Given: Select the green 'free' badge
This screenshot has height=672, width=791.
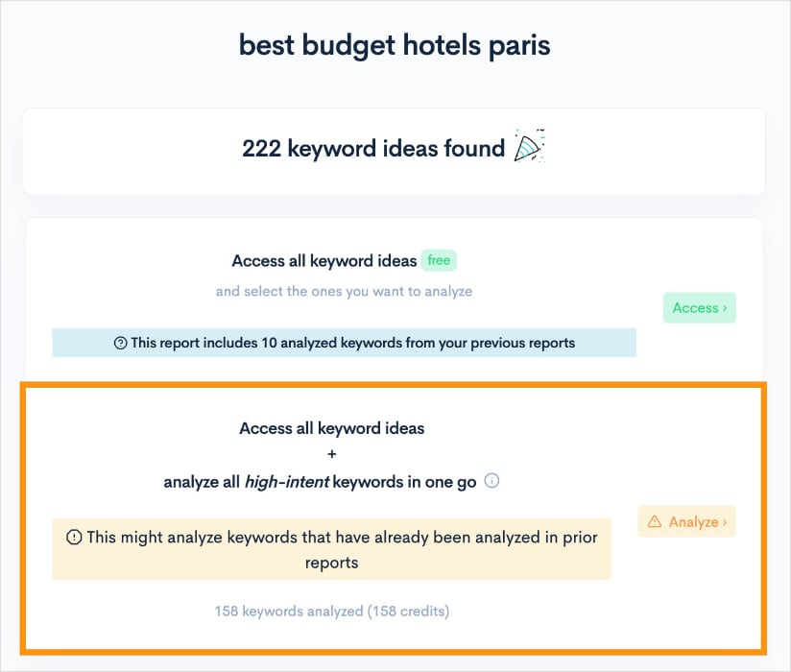Looking at the screenshot, I should pyautogui.click(x=438, y=260).
